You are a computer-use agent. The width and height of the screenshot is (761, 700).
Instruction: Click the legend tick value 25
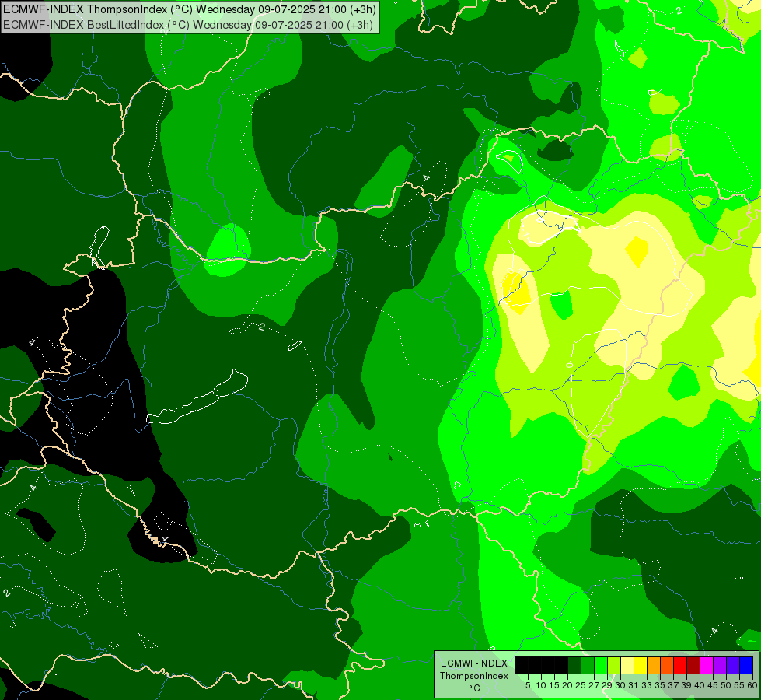coord(581,685)
